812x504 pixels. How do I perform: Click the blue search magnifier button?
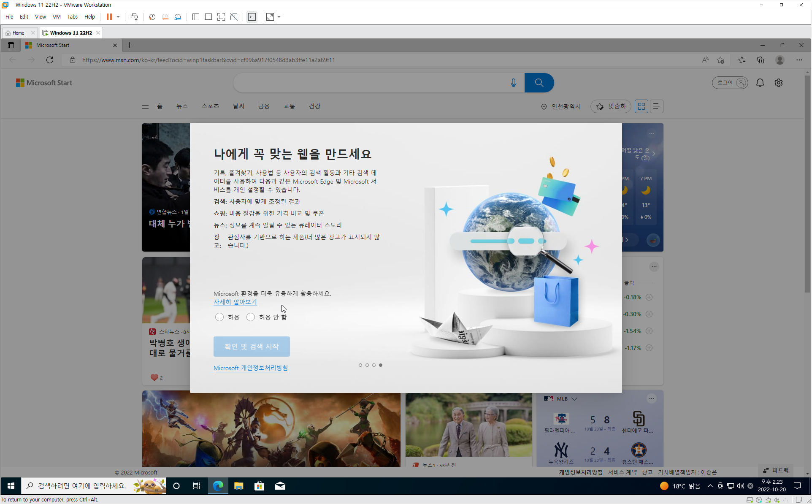tap(539, 83)
